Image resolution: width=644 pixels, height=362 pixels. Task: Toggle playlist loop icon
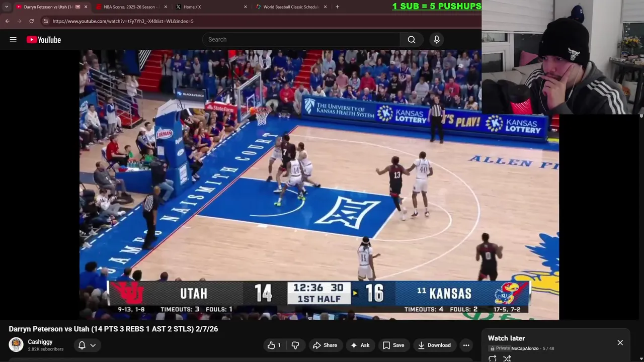[x=493, y=358]
